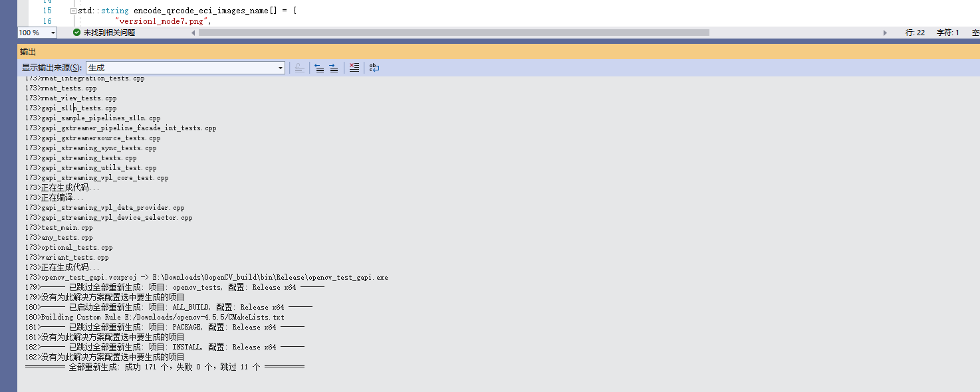The height and width of the screenshot is (392, 980).
Task: Click the gapi_s11n_tests.cpp output line
Action: (71, 108)
